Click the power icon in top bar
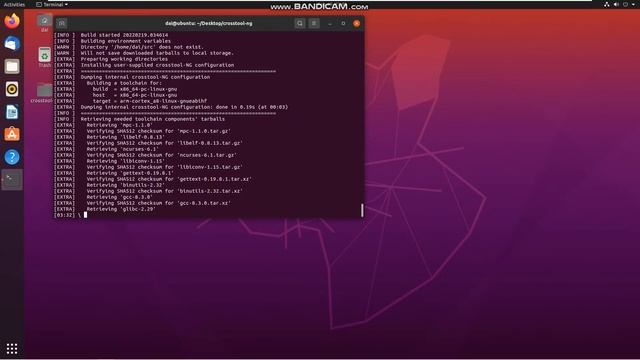Screen dimensions: 640x360 coord(625,4)
